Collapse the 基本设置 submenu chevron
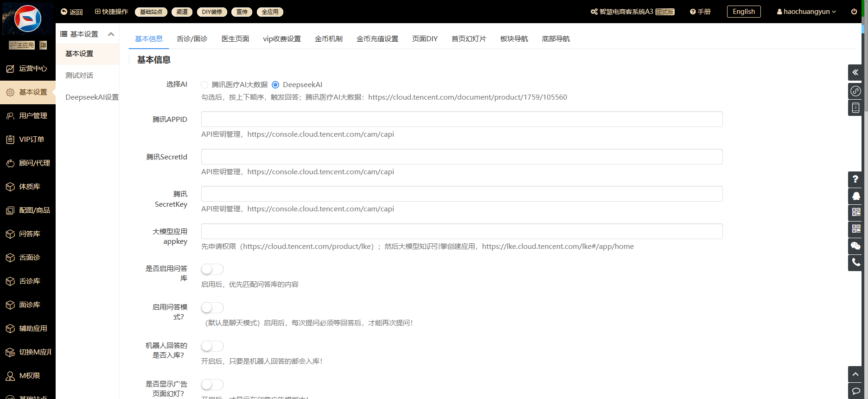The image size is (868, 399). pyautogui.click(x=111, y=34)
